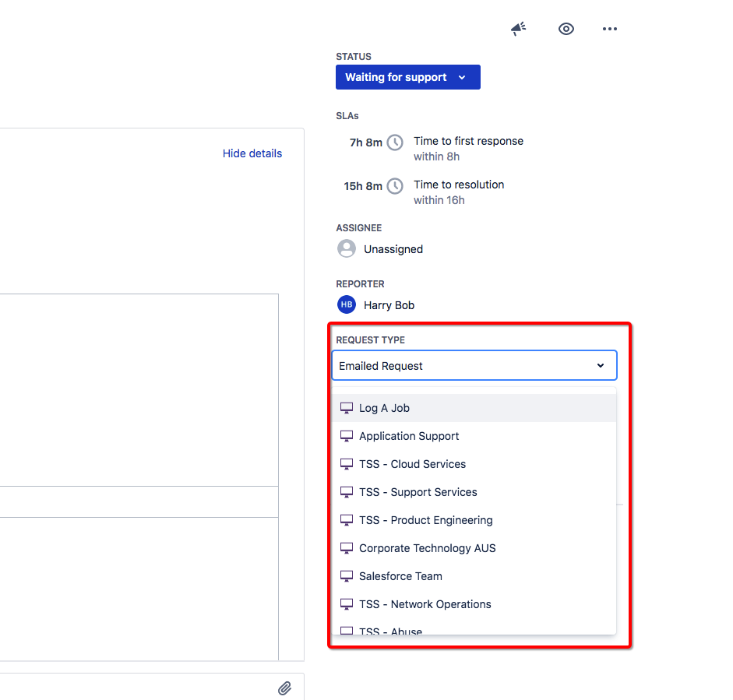Select TSS - Network Operations option

click(x=474, y=604)
